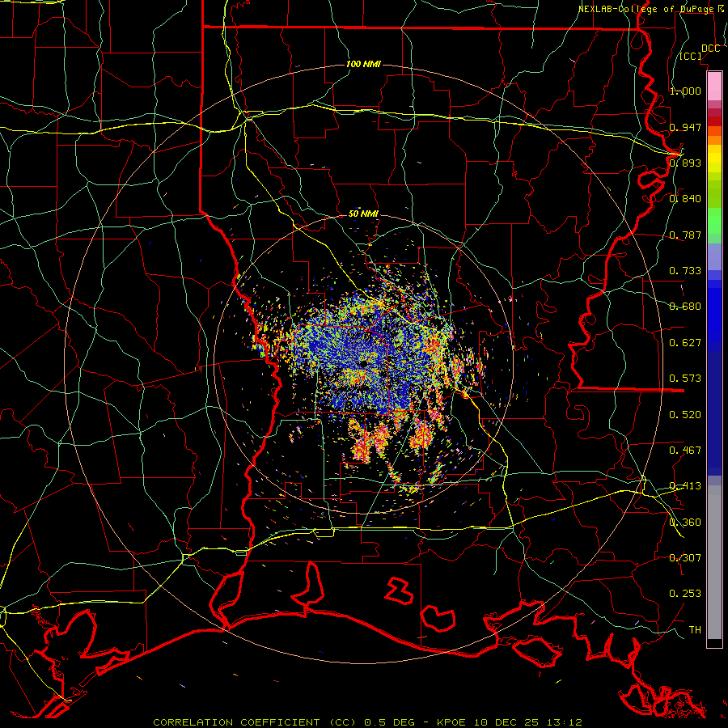Screen dimensions: 728x728
Task: Click the 0.627 scale value
Action: 685,343
